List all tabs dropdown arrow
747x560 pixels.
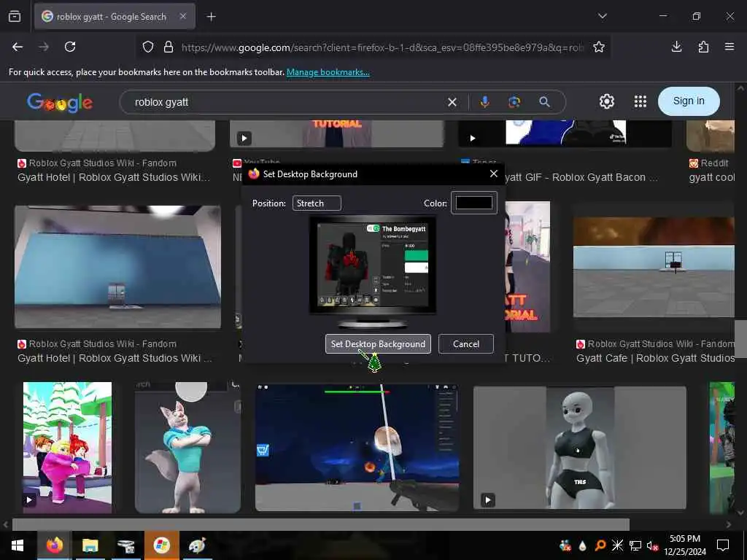click(602, 16)
